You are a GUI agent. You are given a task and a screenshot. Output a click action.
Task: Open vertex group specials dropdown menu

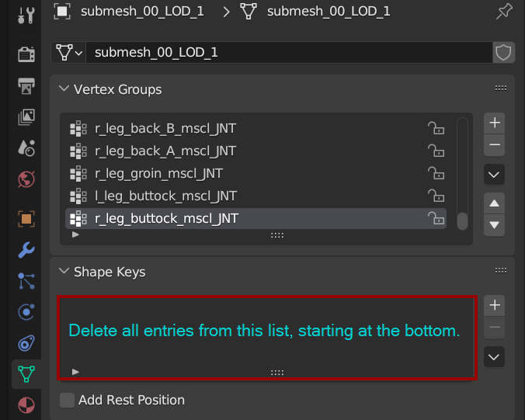(x=494, y=174)
